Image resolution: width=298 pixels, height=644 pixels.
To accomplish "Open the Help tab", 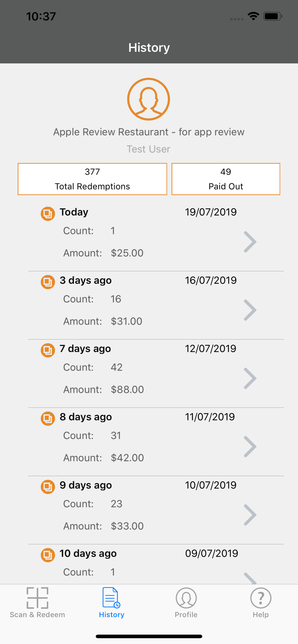I will pos(261,603).
